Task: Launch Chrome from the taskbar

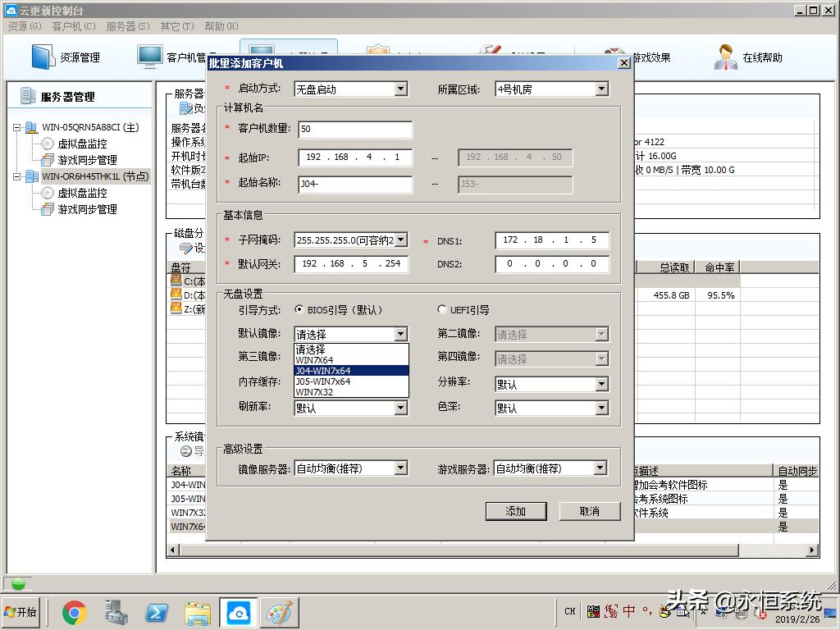Action: click(x=75, y=612)
